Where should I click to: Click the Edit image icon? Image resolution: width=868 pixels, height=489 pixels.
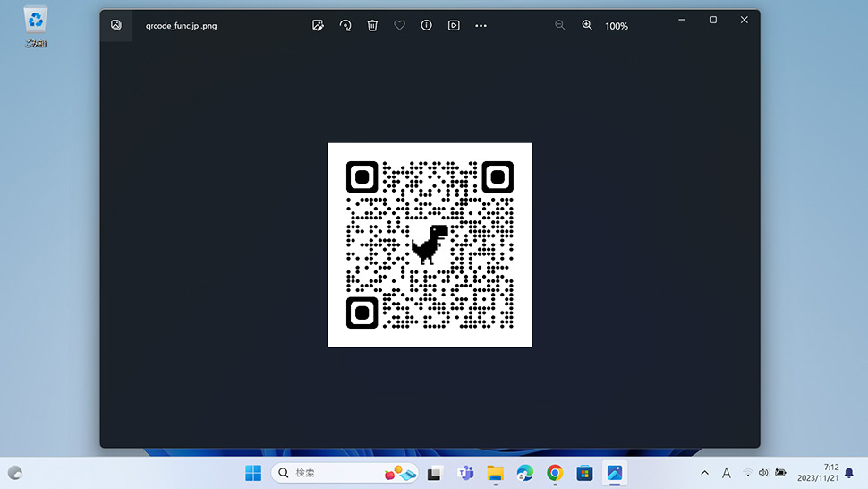pyautogui.click(x=318, y=25)
